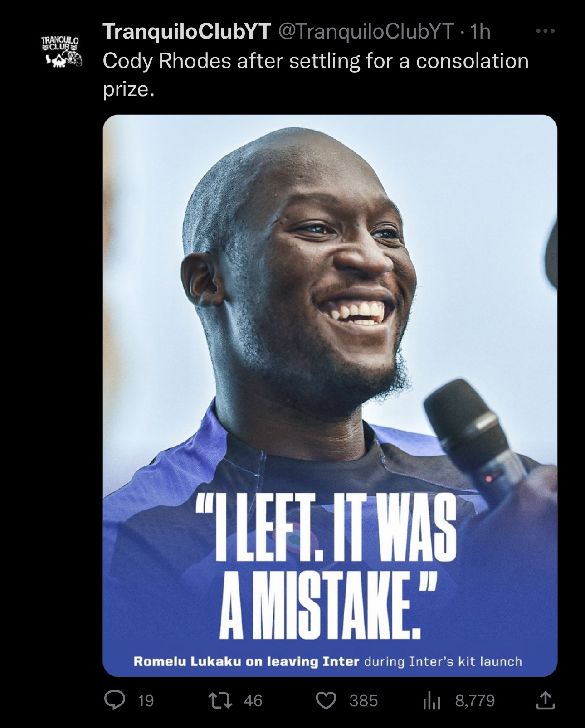Visit the @TranquiloClubYT handle link
This screenshot has height=728, width=585.
coord(368,31)
